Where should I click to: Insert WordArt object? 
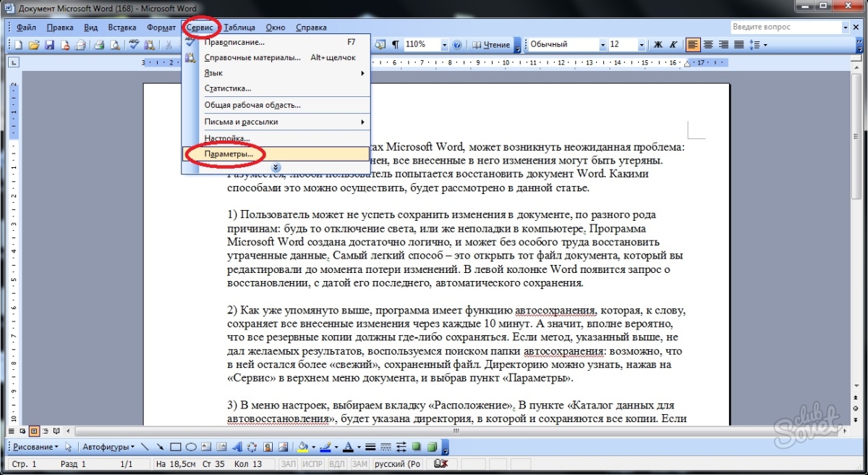coord(237,447)
